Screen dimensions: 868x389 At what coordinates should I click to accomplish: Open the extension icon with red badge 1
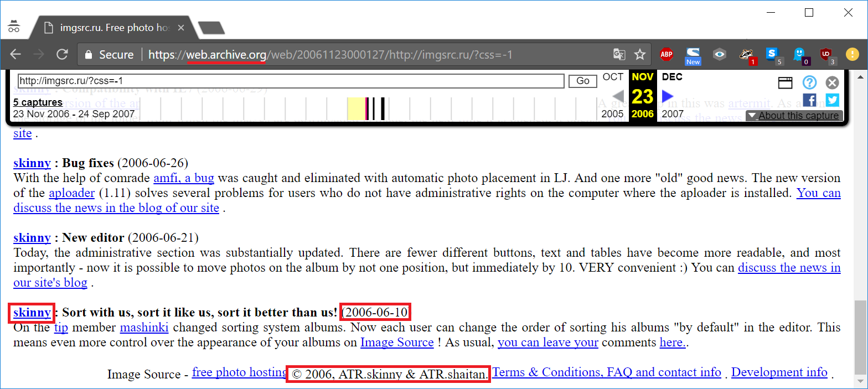click(747, 55)
